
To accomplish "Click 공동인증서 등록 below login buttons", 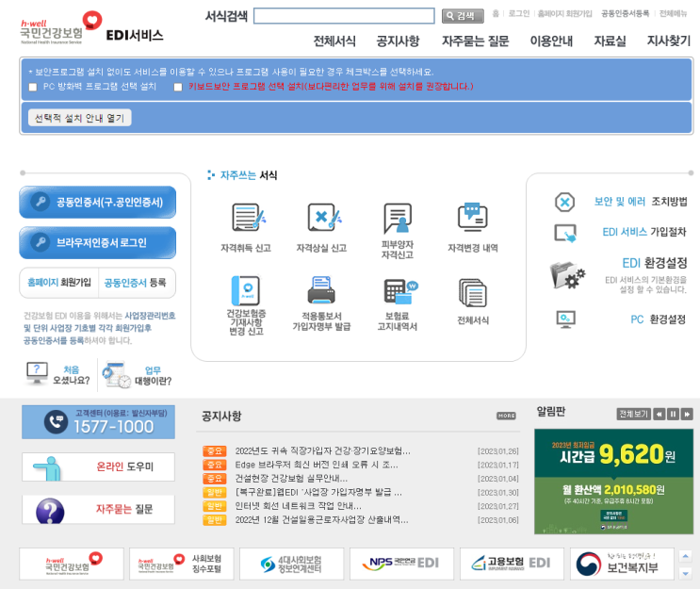I will 136,282.
